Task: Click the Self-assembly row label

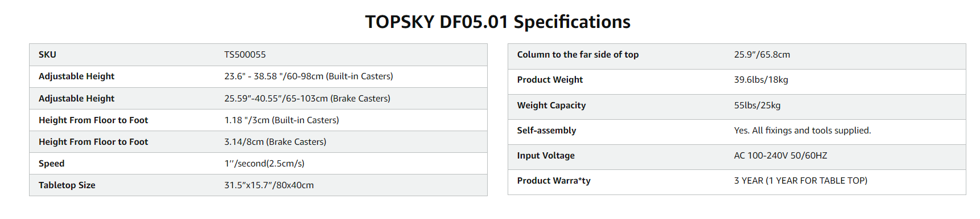Action: point(546,131)
